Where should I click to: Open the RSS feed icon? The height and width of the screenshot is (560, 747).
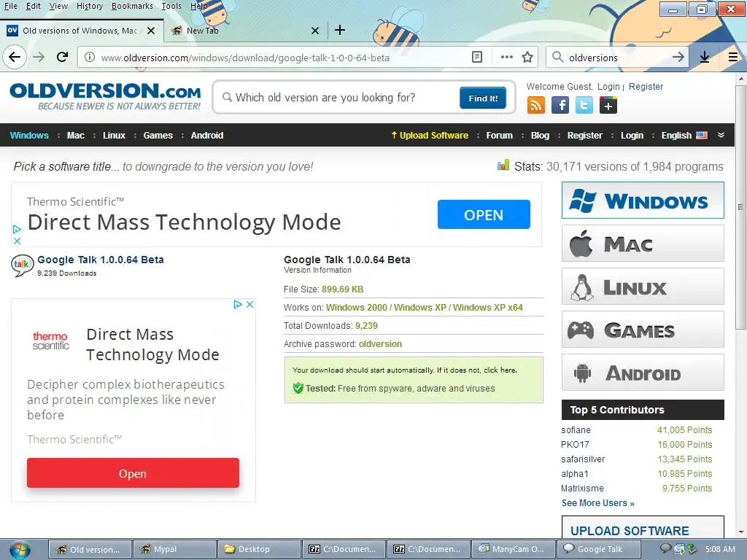pos(536,105)
